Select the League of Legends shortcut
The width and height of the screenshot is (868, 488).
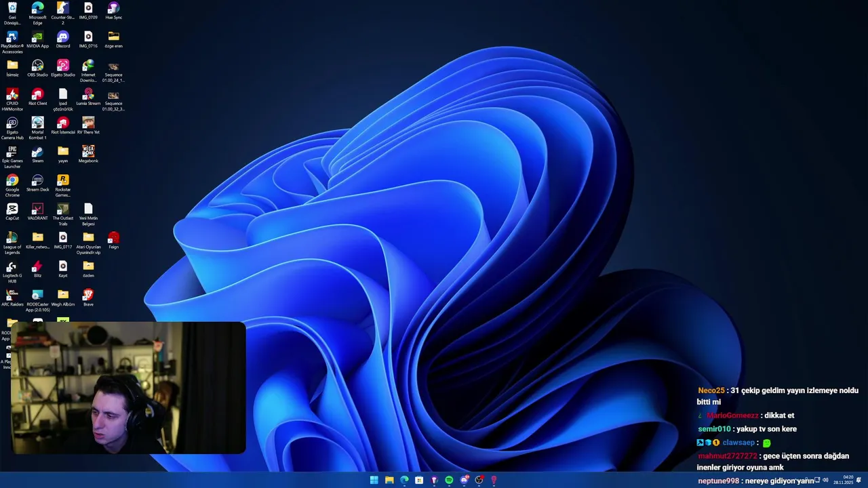[x=12, y=243]
